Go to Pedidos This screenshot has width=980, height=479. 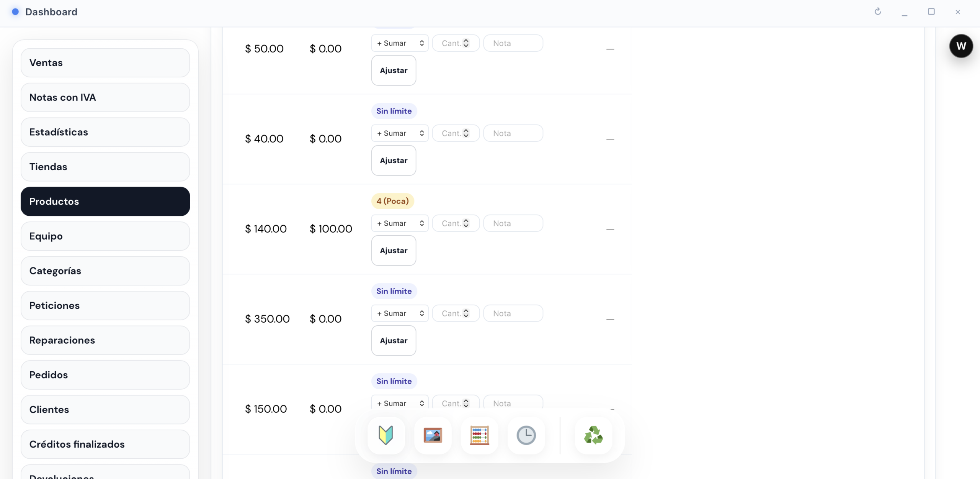click(105, 375)
